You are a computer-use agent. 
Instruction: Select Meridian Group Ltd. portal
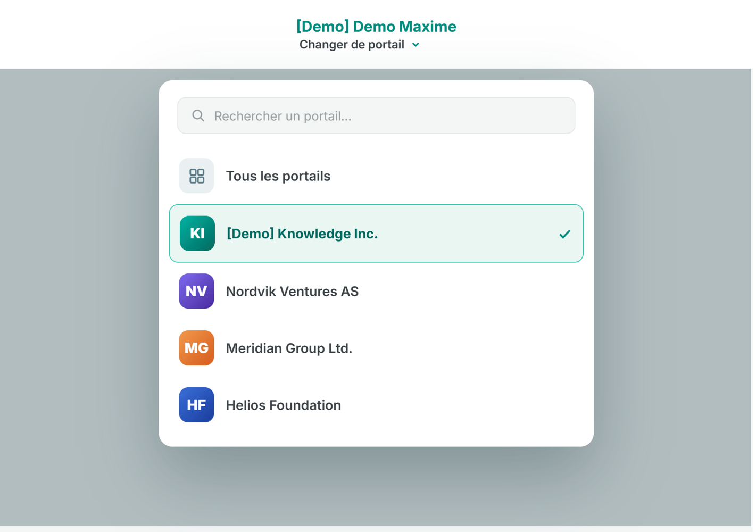[x=376, y=348]
